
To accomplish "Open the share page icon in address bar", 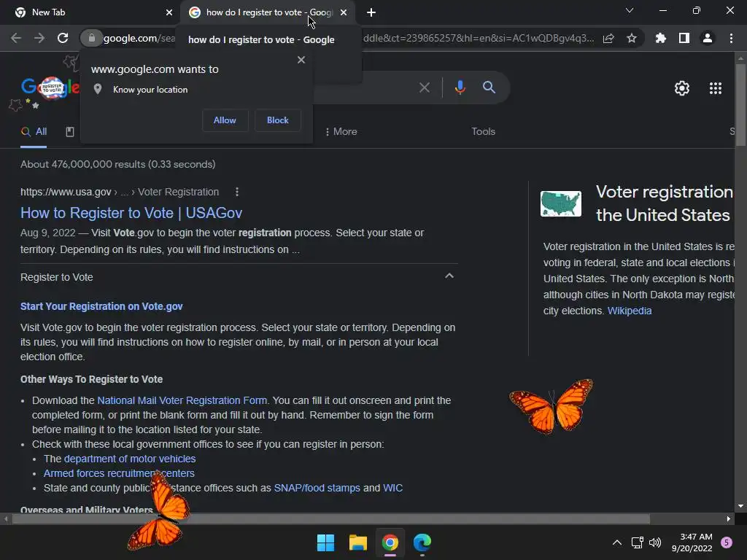I will (x=608, y=38).
